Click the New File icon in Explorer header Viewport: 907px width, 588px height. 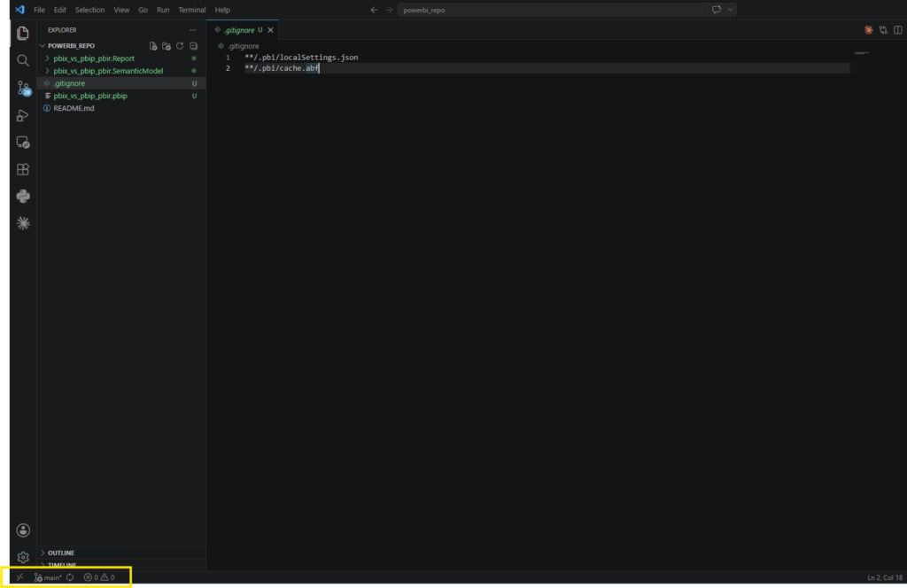152,46
